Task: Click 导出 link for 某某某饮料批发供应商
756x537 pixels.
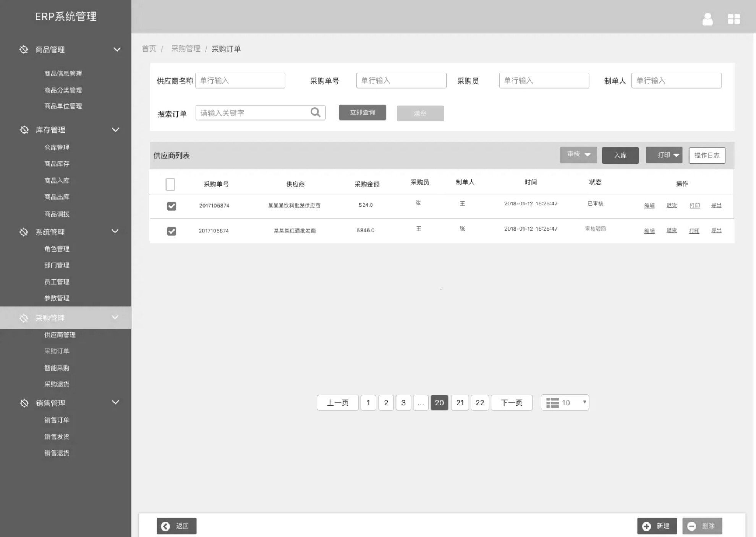Action: tap(716, 205)
